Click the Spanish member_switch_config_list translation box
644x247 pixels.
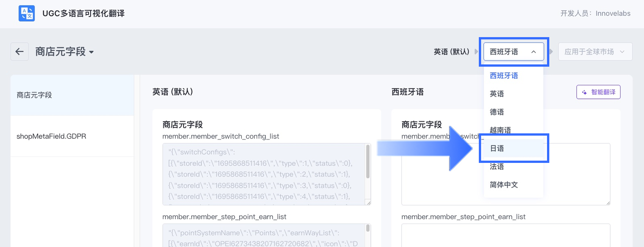[506, 174]
